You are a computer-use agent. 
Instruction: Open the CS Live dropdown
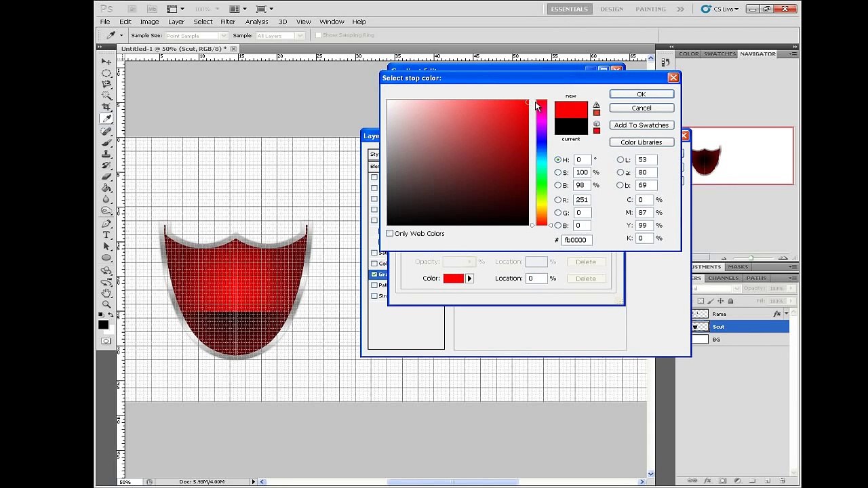coord(721,9)
